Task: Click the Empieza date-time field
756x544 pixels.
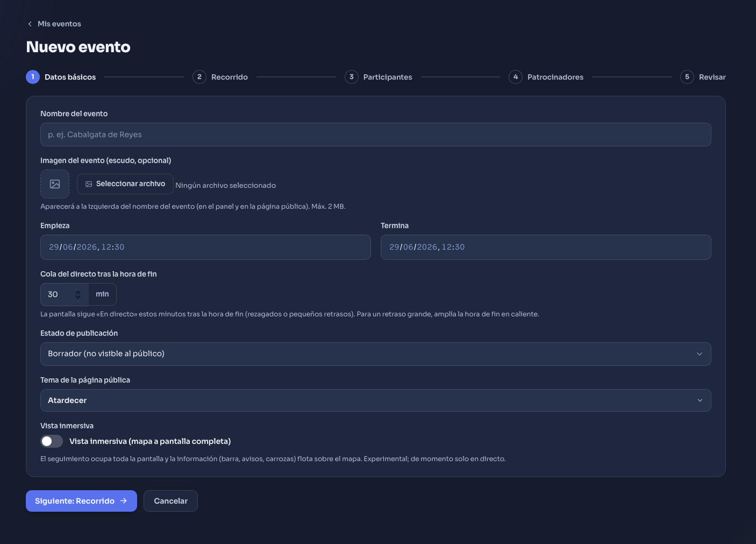Action: (x=205, y=247)
